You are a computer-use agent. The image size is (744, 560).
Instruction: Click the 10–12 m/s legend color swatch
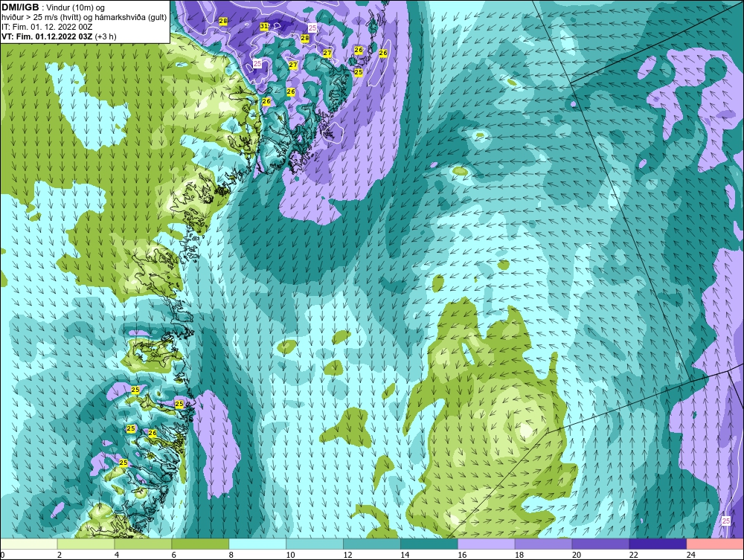(315, 544)
